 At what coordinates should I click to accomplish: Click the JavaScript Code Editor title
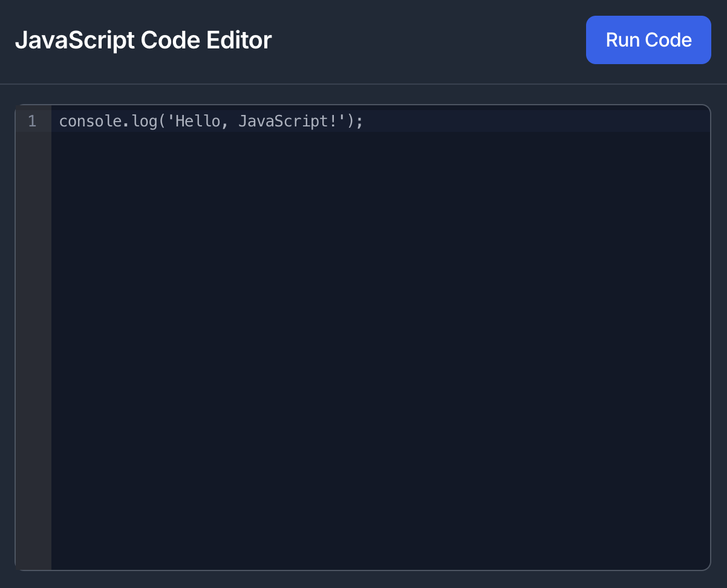(x=143, y=39)
